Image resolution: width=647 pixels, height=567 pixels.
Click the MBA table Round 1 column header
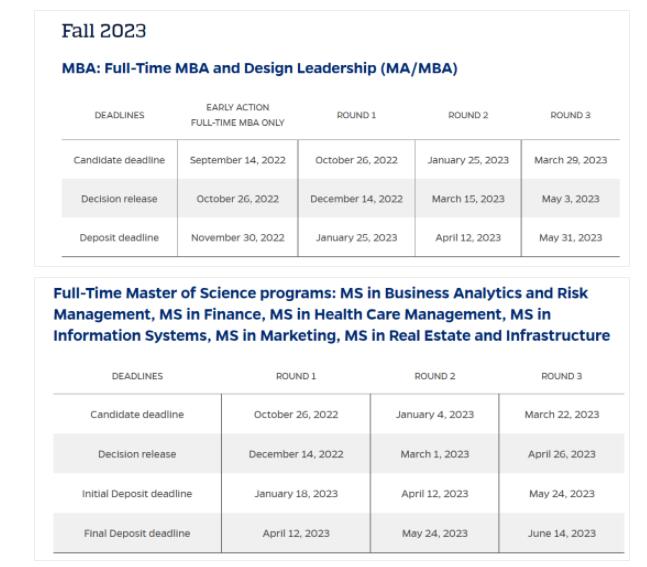(x=356, y=115)
